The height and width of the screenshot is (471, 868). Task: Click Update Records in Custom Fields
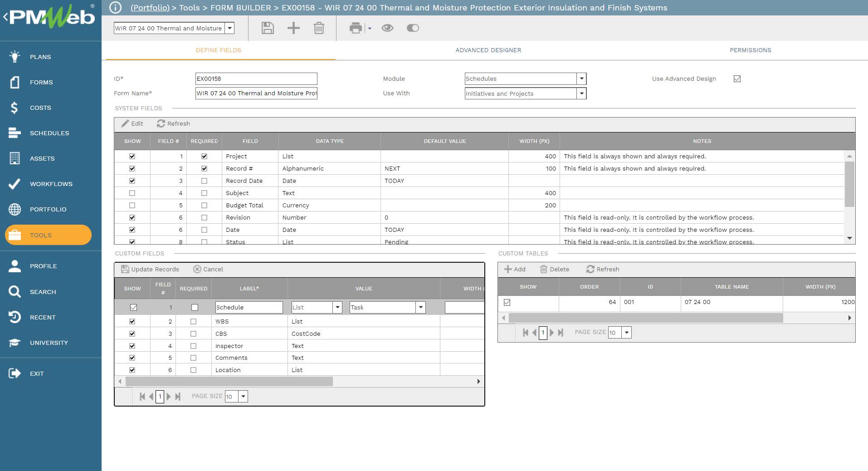point(150,269)
